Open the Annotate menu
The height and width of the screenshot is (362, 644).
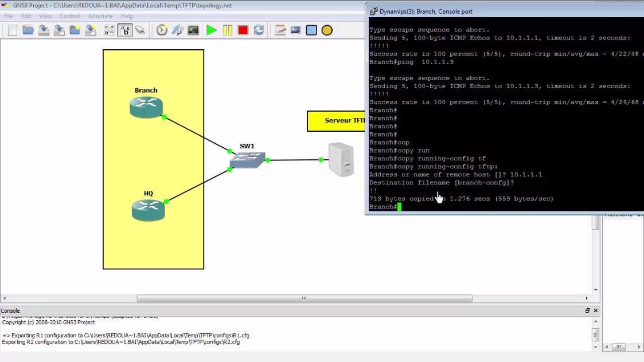tap(100, 16)
